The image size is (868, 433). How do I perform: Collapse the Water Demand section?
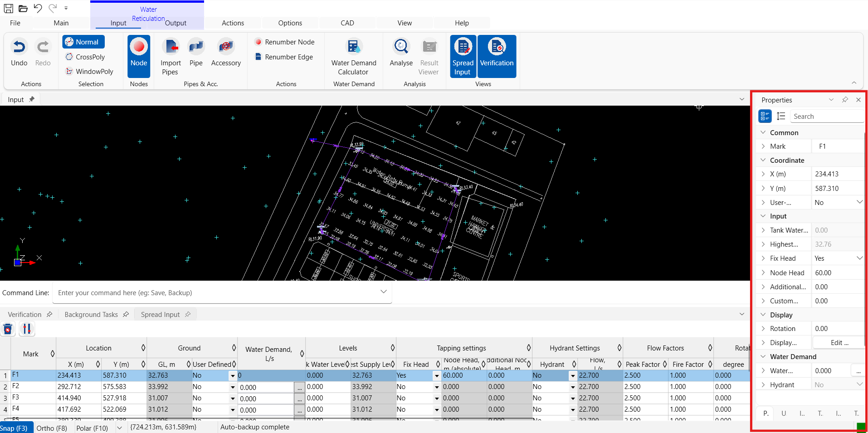click(x=763, y=356)
